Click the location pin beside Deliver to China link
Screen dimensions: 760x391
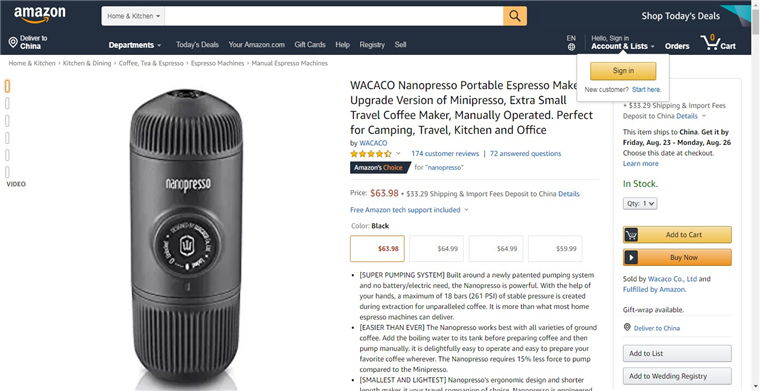click(627, 328)
